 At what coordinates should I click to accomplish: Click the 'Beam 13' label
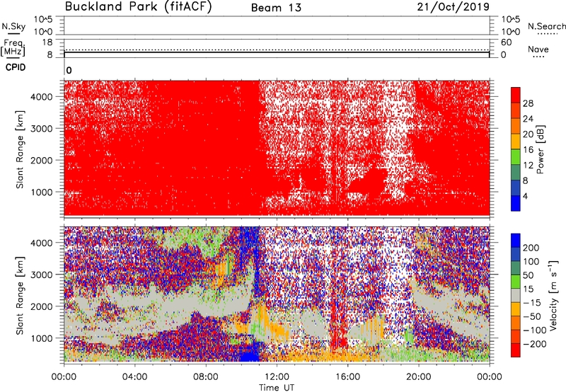tap(276, 8)
